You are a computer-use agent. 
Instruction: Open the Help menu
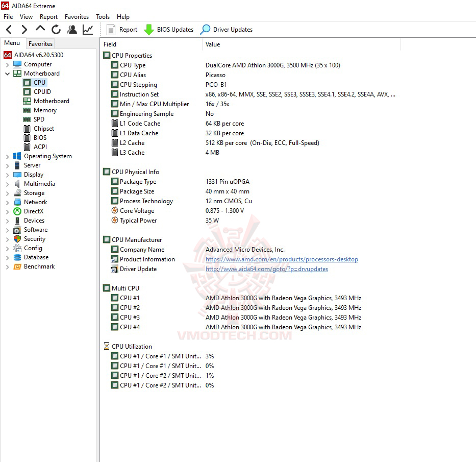(x=123, y=17)
